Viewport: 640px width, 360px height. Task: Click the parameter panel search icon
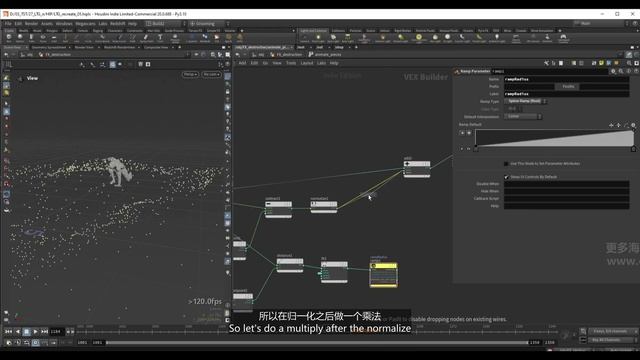pos(620,71)
